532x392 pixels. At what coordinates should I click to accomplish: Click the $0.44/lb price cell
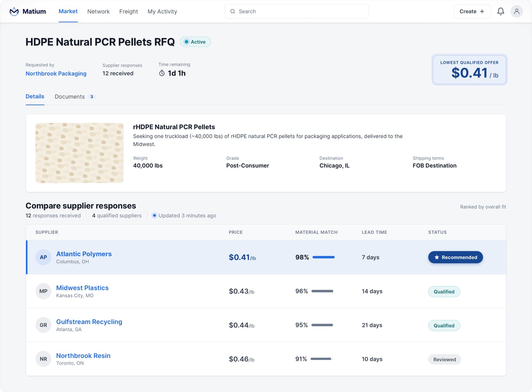coord(242,325)
